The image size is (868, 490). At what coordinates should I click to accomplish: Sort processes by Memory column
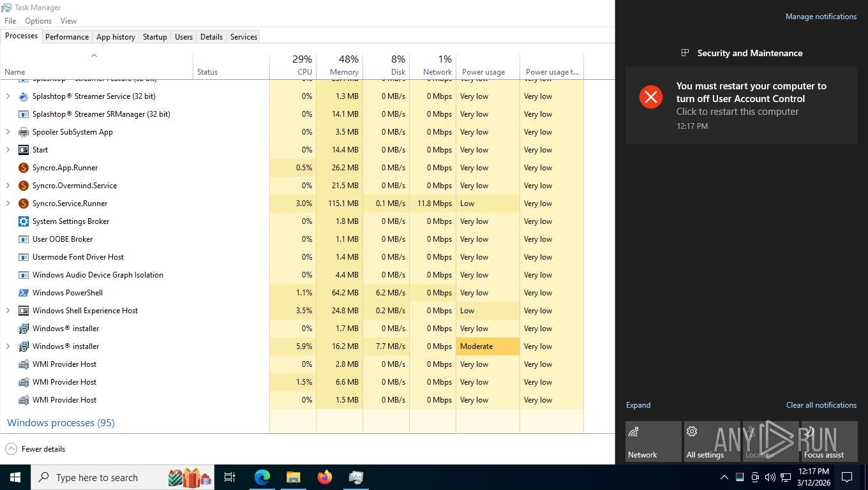[340, 64]
